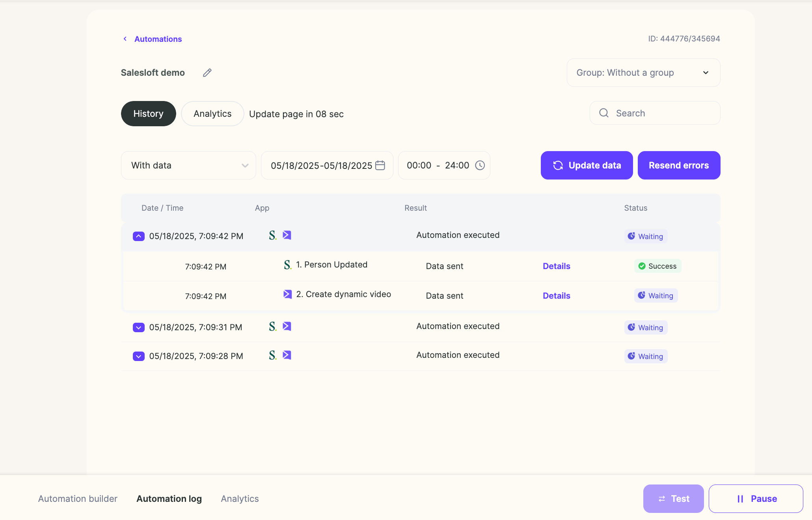
Task: Click the clock icon in time range field
Action: (480, 165)
